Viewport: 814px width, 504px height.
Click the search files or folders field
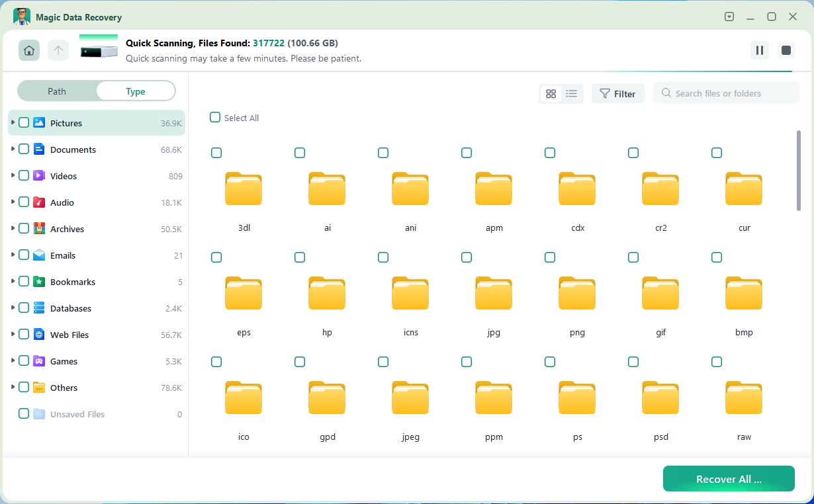coord(727,93)
